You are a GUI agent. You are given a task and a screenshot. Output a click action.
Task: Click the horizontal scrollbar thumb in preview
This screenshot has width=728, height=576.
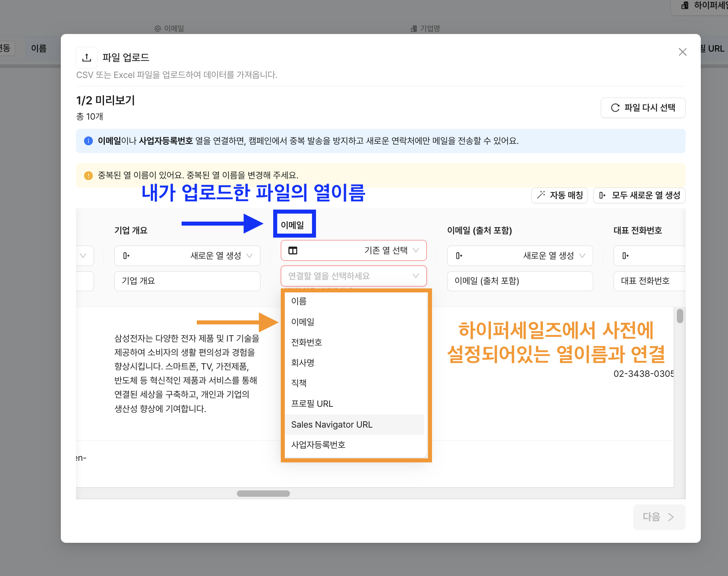coord(263,494)
